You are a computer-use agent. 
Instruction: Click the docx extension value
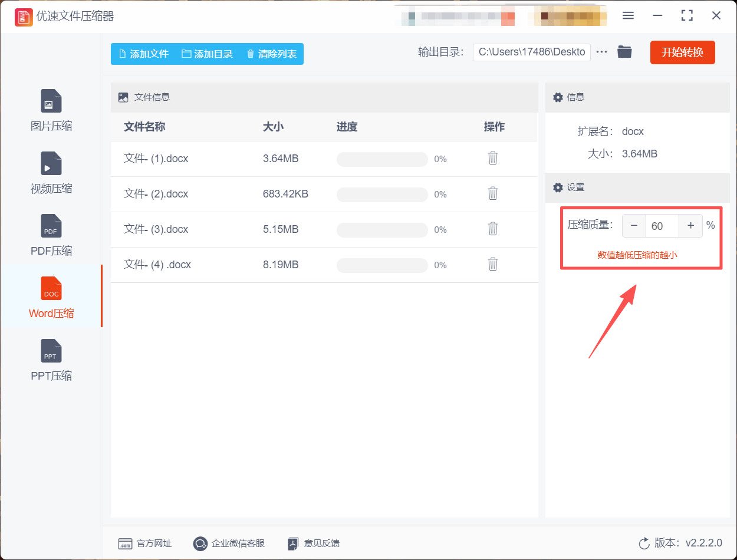click(x=633, y=131)
